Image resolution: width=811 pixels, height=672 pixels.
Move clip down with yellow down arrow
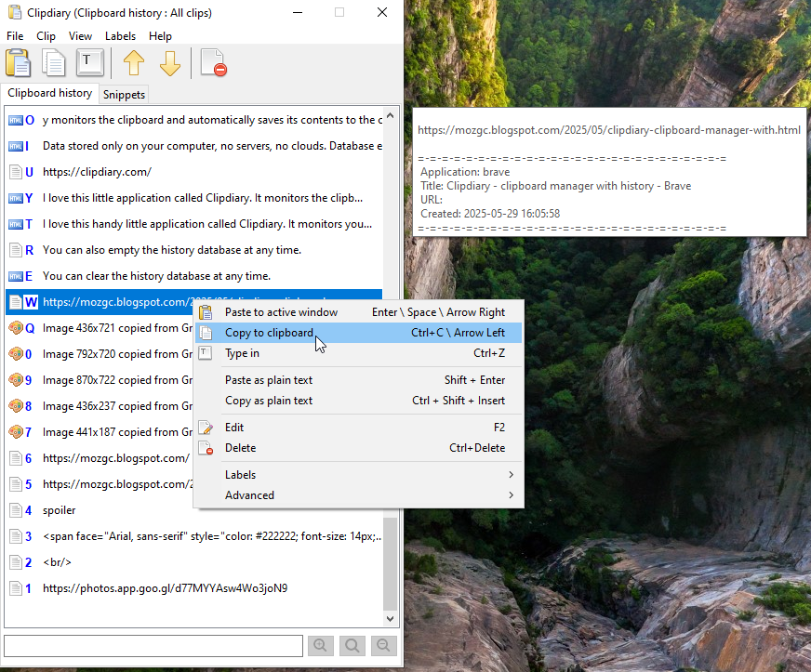click(x=170, y=63)
